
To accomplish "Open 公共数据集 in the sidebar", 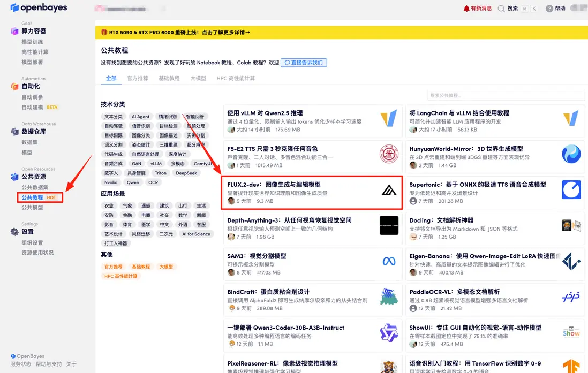I will tap(35, 187).
